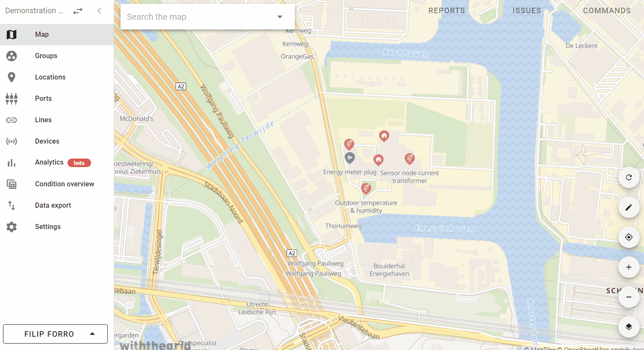
Task: Go to Condition overview
Action: 57,184
